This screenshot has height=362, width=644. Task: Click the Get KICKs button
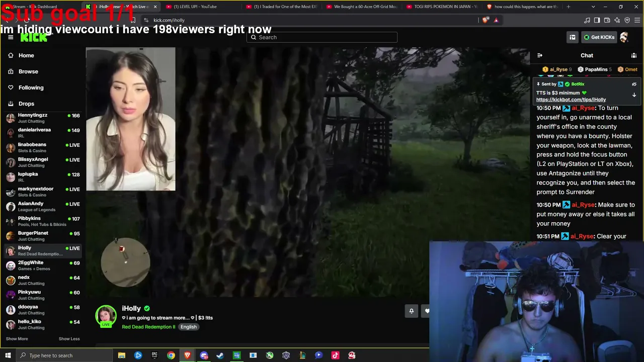tap(599, 37)
